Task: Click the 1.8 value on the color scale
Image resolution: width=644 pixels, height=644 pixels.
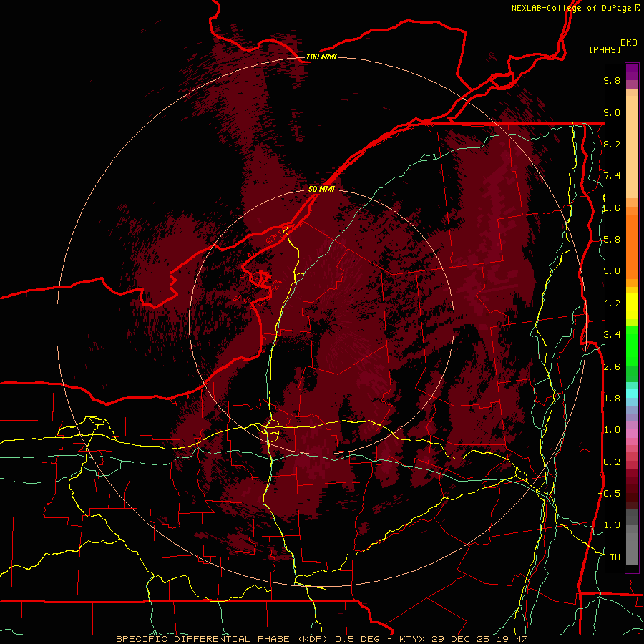Action: point(612,399)
